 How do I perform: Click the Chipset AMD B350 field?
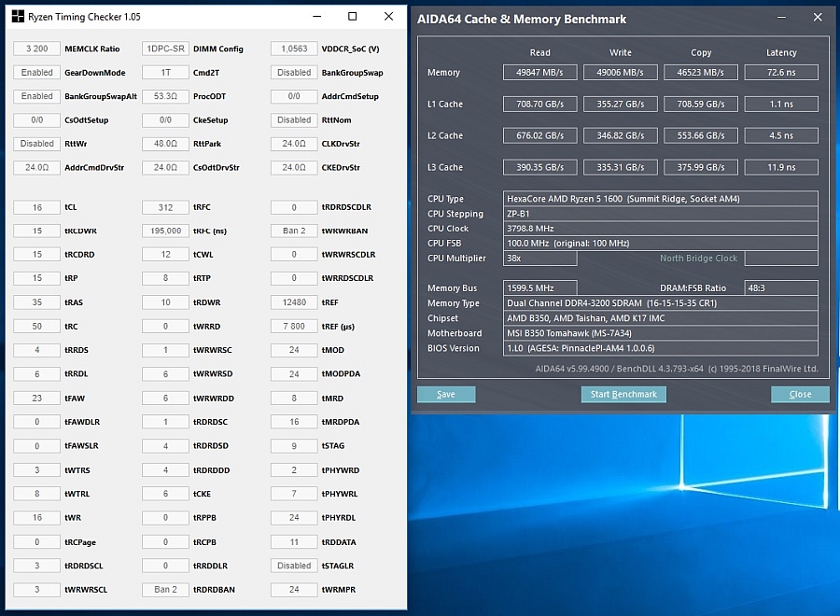tap(661, 318)
